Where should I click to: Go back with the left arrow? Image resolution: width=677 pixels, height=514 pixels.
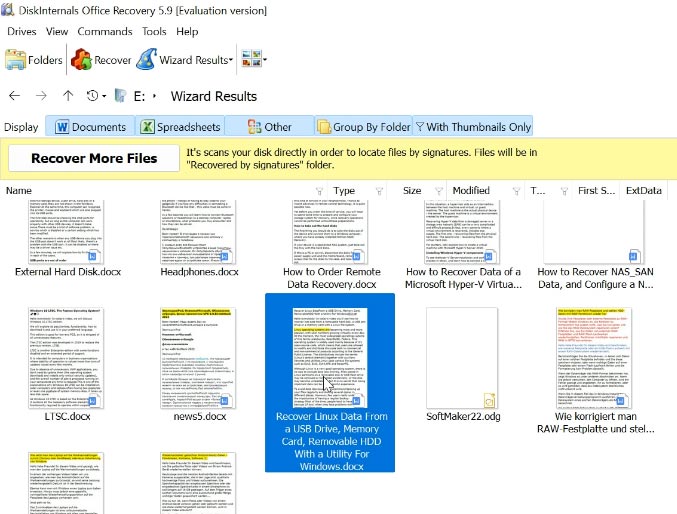(x=15, y=95)
